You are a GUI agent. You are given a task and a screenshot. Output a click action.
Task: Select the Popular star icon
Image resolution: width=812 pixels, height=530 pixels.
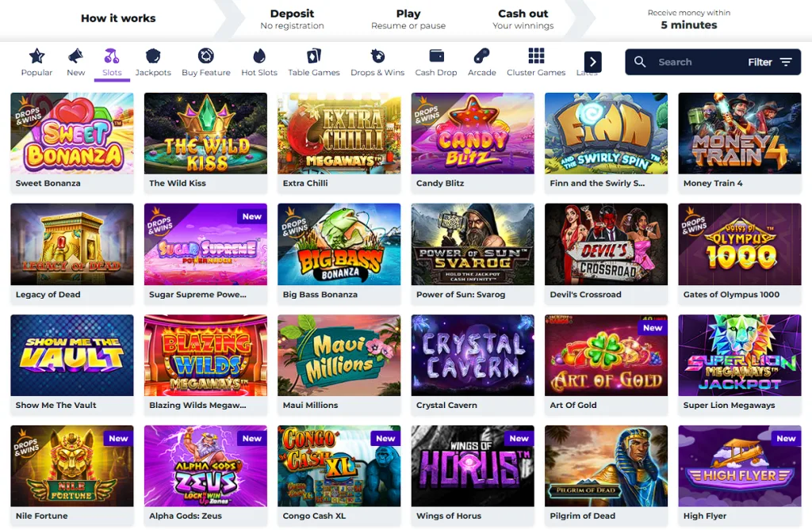point(36,56)
